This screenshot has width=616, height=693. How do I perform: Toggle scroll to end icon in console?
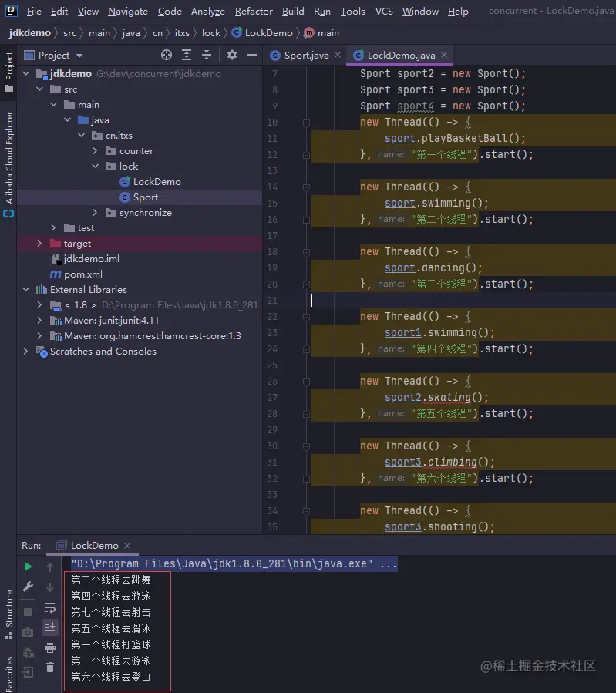(50, 627)
